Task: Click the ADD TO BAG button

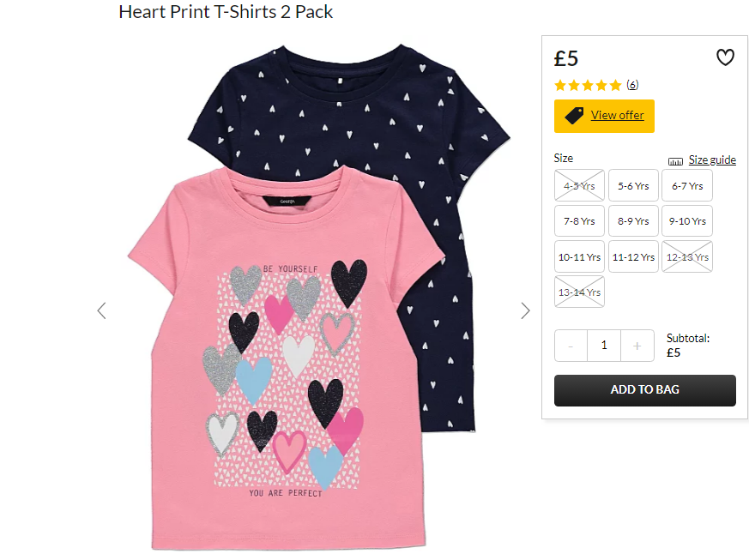Action: [x=645, y=390]
